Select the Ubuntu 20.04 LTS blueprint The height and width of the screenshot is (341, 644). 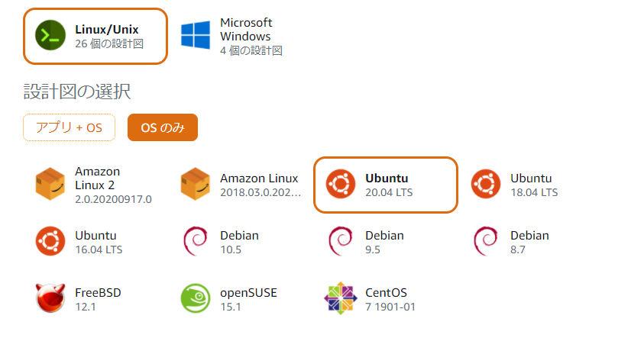point(386,185)
